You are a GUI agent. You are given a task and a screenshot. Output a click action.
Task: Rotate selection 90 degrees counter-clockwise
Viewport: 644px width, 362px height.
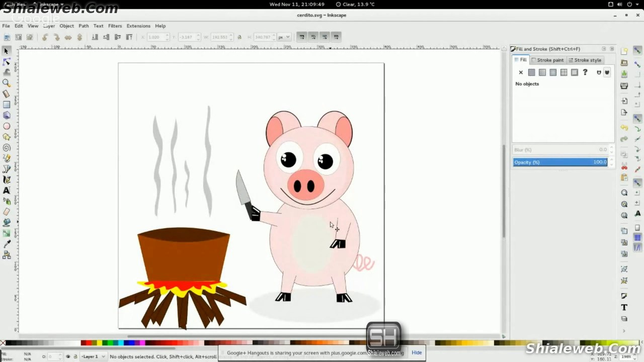click(45, 37)
